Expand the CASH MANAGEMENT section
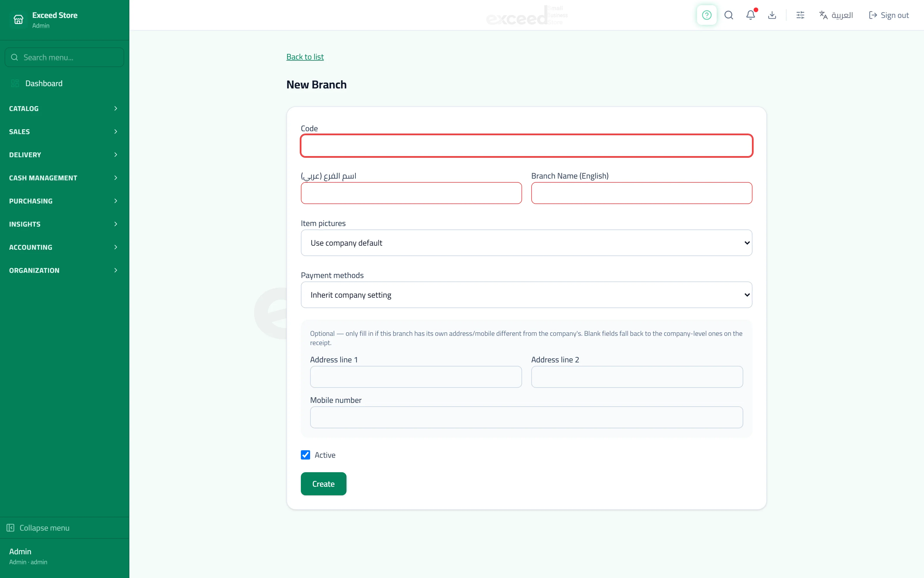 (x=64, y=178)
